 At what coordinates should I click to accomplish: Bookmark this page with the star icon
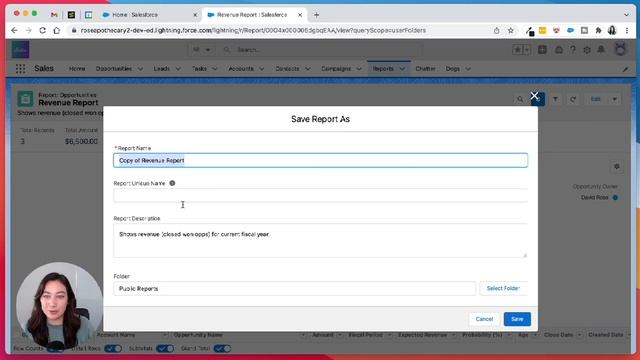[511, 31]
